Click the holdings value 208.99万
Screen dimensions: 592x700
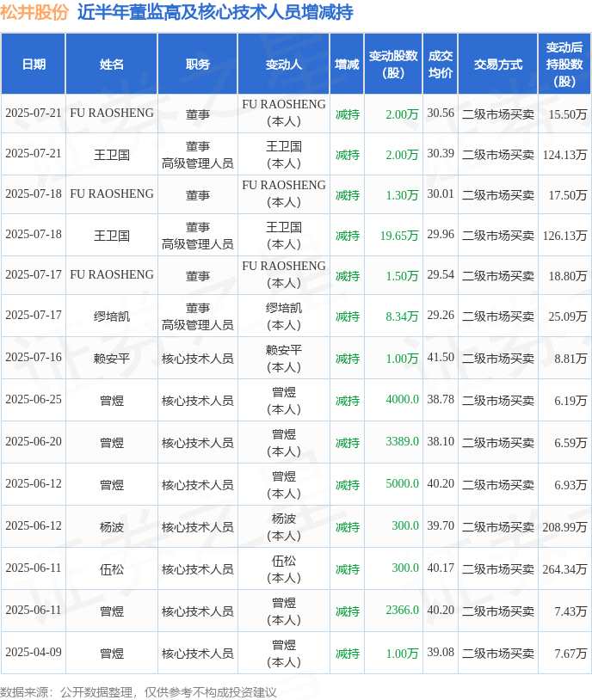point(564,527)
